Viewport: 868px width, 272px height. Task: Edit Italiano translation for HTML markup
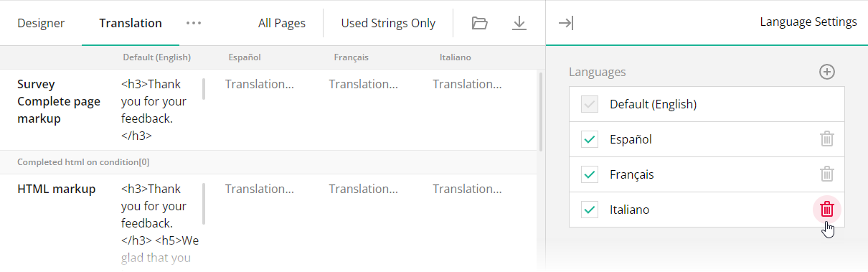[468, 189]
